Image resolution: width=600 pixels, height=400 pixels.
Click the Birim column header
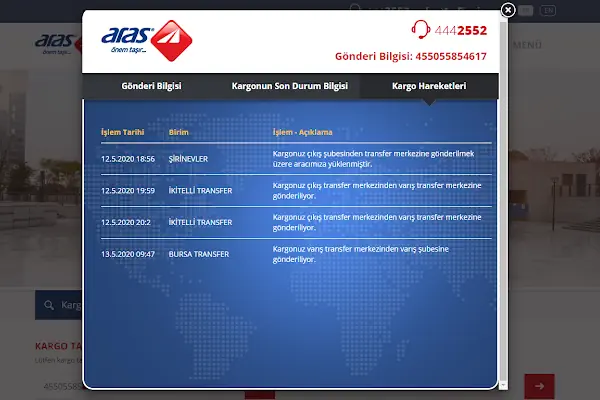pyautogui.click(x=178, y=132)
